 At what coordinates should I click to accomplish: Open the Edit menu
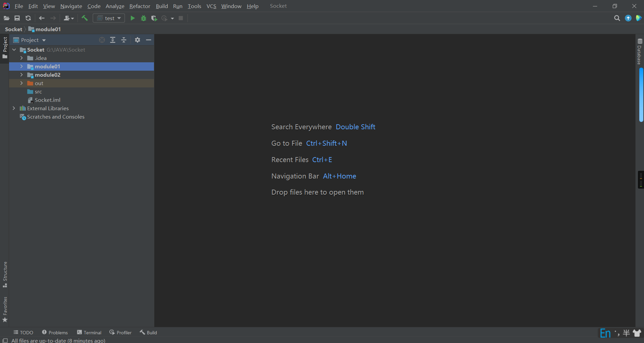click(x=33, y=6)
